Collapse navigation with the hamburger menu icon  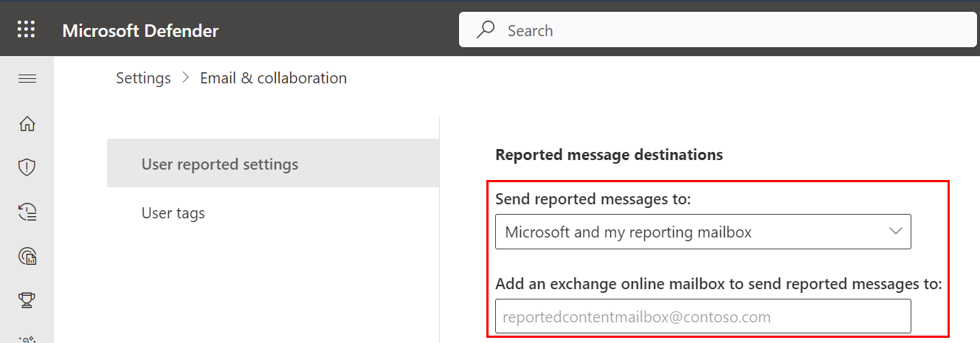(x=27, y=78)
